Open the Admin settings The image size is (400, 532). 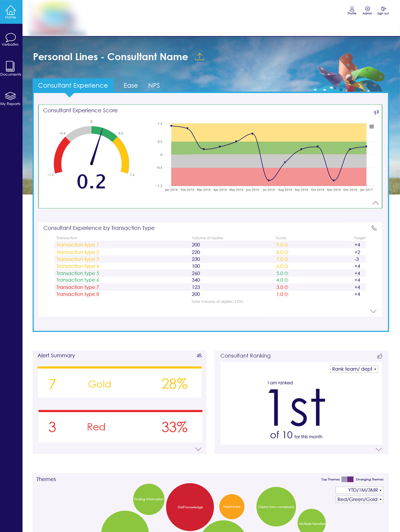[367, 10]
